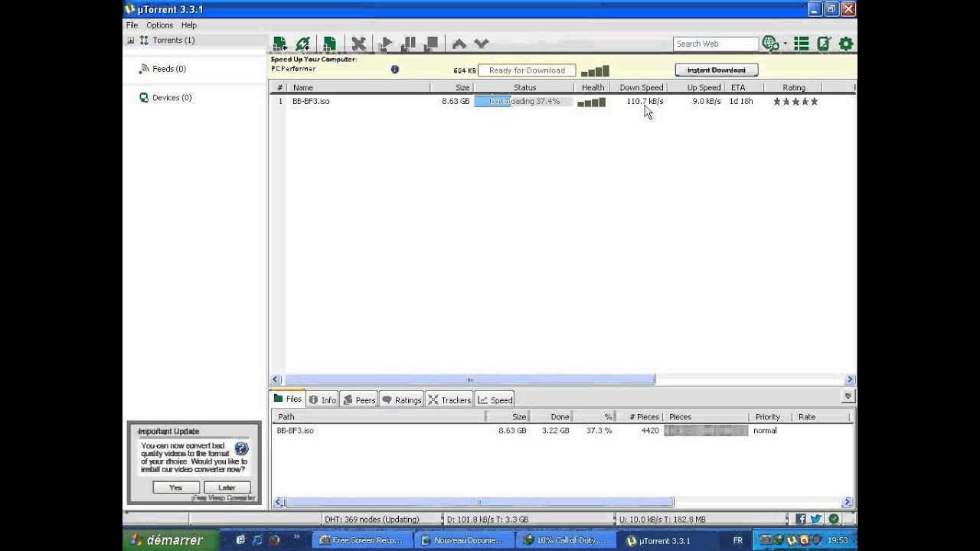Image resolution: width=980 pixels, height=551 pixels.
Task: Click Yes in the Important Update box
Action: click(x=176, y=487)
